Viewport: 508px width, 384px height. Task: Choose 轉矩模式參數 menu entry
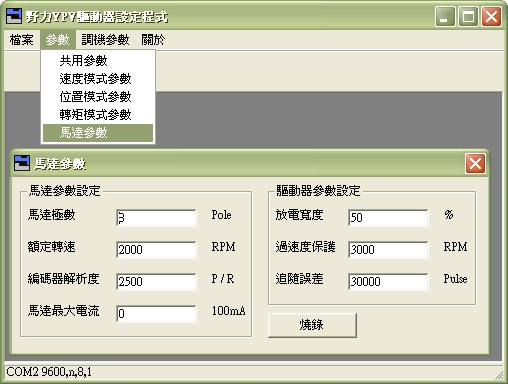[98, 115]
